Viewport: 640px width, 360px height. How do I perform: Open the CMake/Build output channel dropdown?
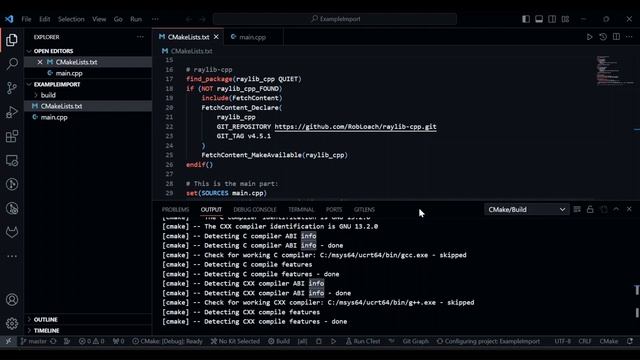pos(527,209)
